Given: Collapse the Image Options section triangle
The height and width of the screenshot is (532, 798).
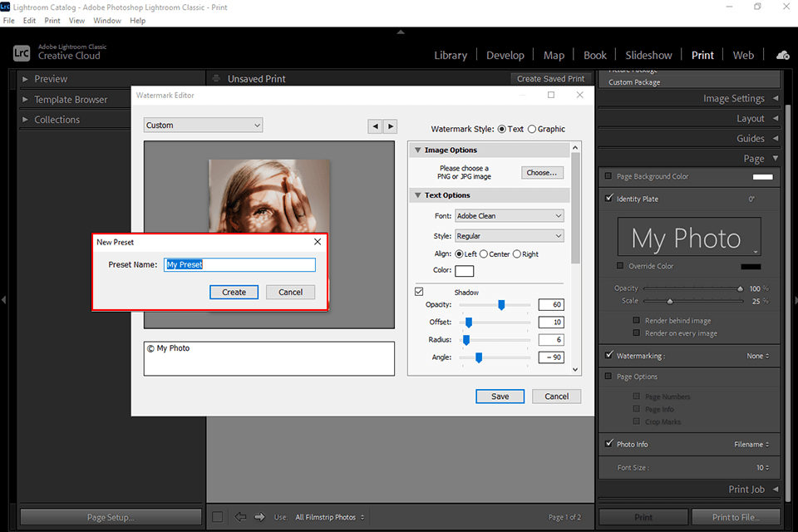Looking at the screenshot, I should [x=417, y=150].
